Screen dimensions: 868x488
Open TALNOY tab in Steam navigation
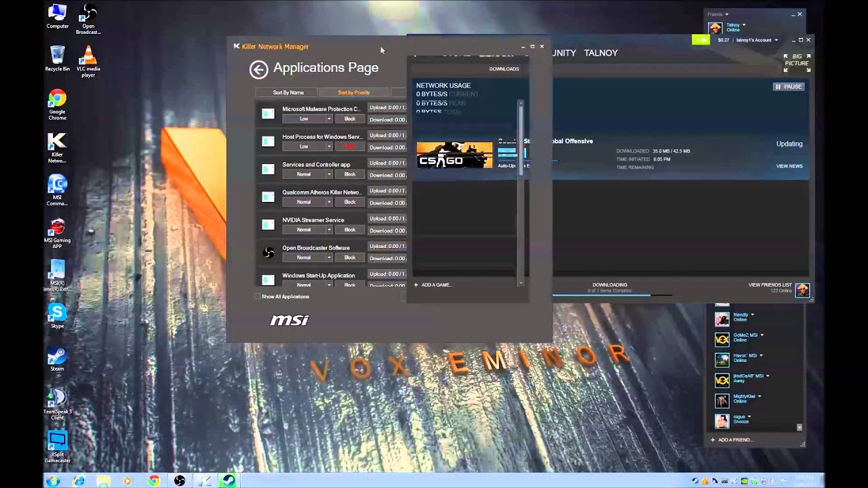[x=601, y=53]
